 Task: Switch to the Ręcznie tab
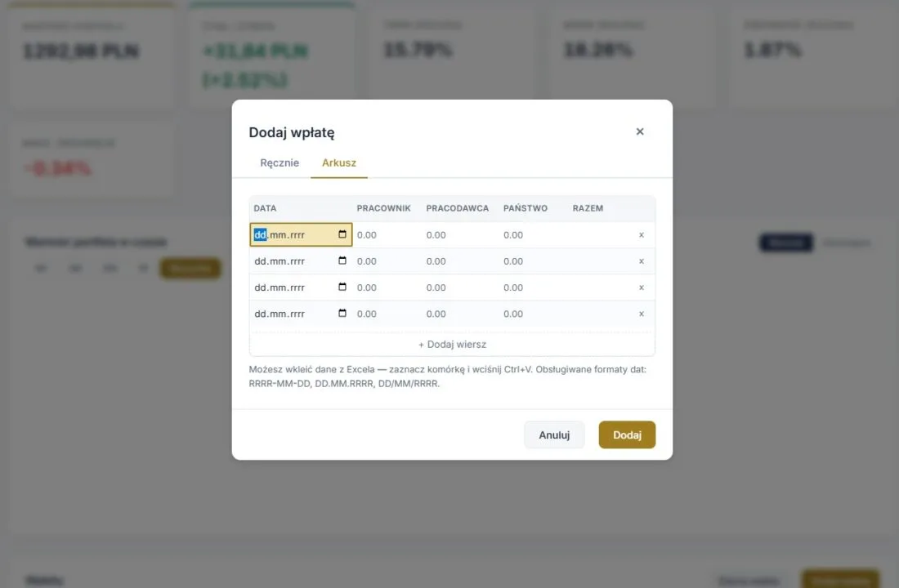(x=280, y=163)
